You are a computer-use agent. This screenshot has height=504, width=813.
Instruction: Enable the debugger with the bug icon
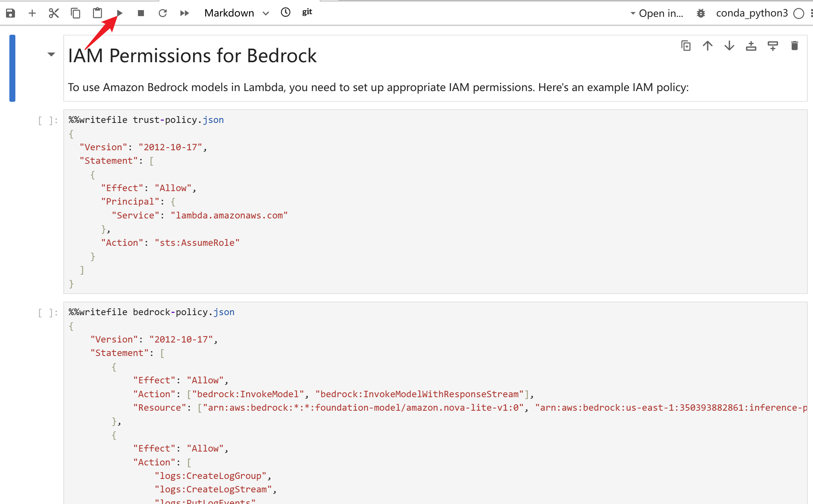click(x=701, y=13)
